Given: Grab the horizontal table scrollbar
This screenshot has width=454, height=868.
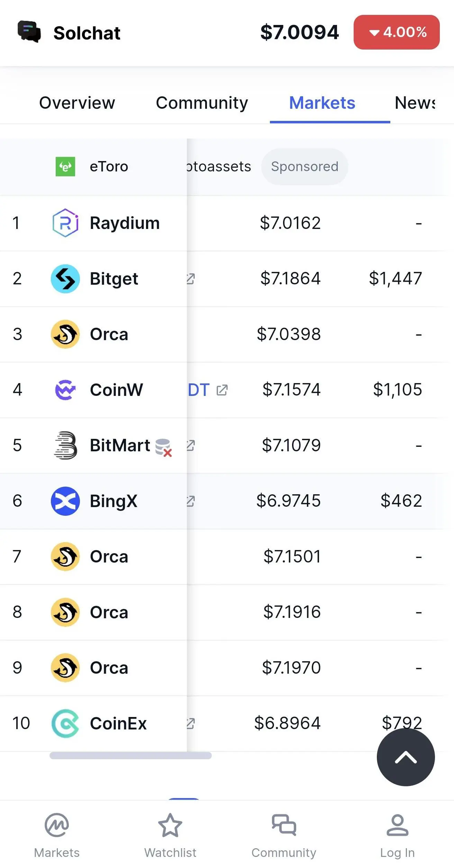Looking at the screenshot, I should (130, 755).
